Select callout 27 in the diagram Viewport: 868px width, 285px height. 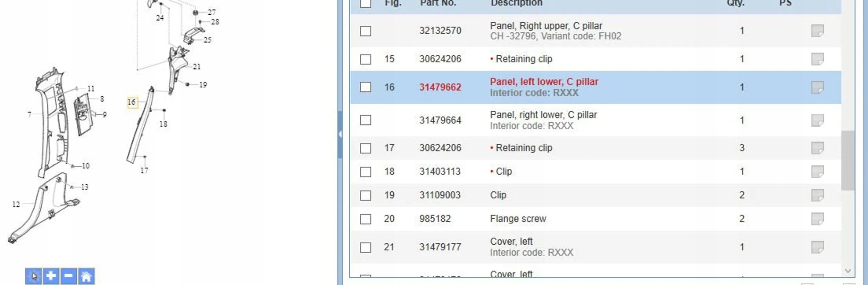coord(212,12)
